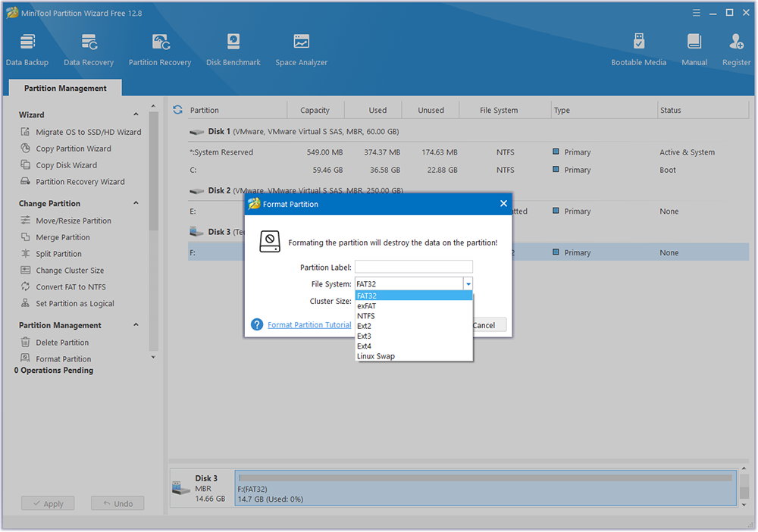Collapse the Wizard section
This screenshot has height=532, width=758.
[x=136, y=114]
